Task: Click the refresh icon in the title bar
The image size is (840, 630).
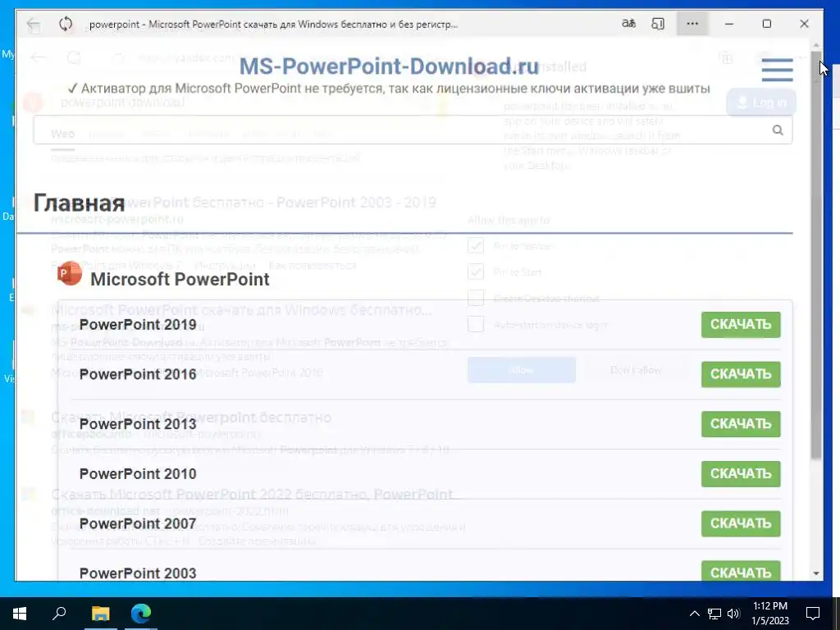Action: 66,24
